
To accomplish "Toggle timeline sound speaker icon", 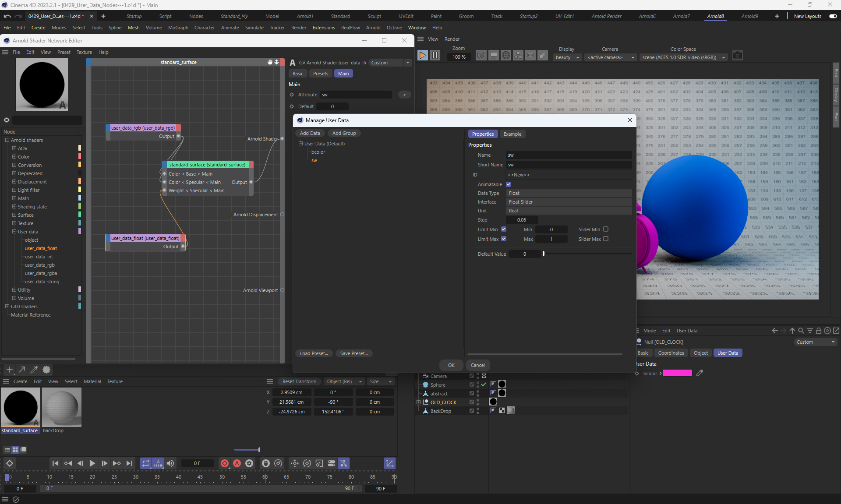I will click(170, 463).
